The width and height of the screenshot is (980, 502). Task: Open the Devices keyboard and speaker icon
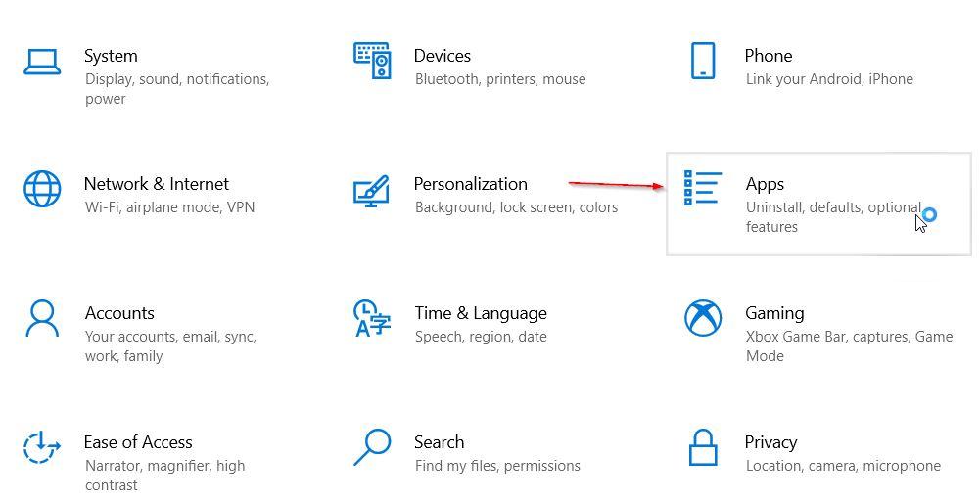[x=372, y=61]
